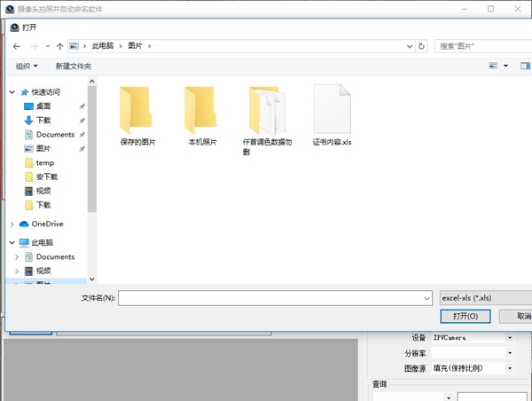Select the 保存的图片 folder
532x401 pixels.
tap(137, 115)
